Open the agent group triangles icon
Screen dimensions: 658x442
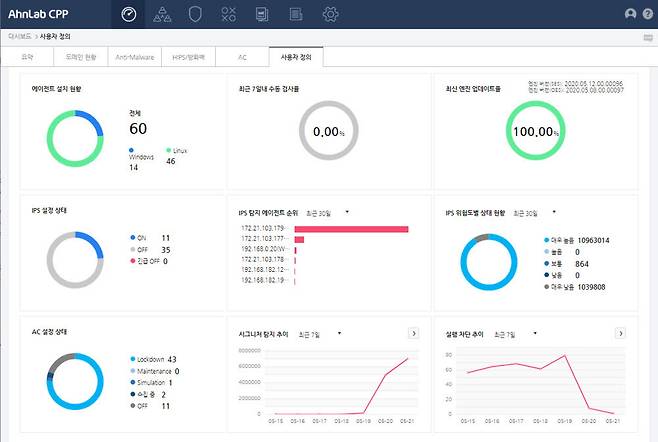162,14
